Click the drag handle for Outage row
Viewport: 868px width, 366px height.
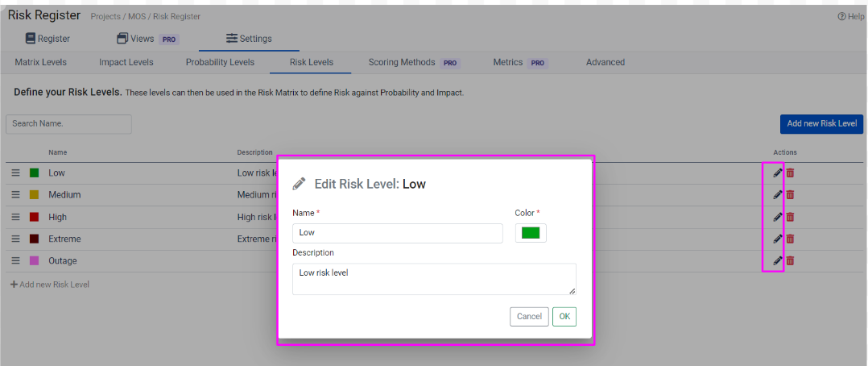click(15, 260)
